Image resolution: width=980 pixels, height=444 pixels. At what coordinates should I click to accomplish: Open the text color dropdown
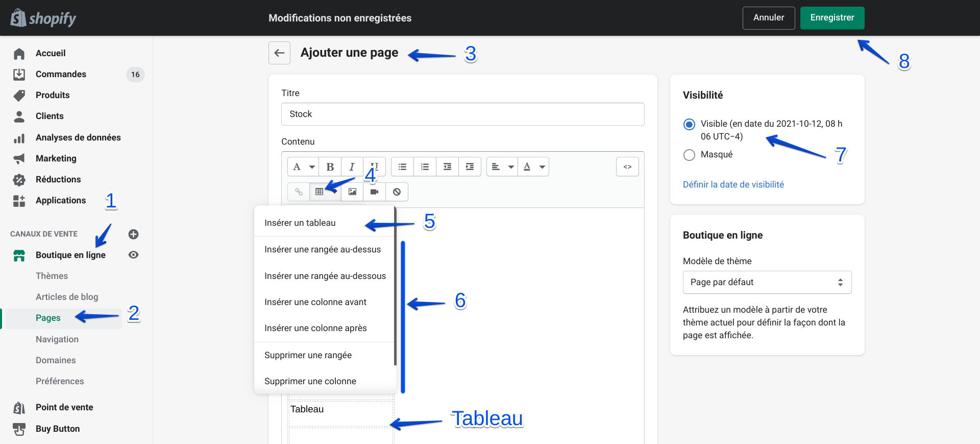coord(533,167)
